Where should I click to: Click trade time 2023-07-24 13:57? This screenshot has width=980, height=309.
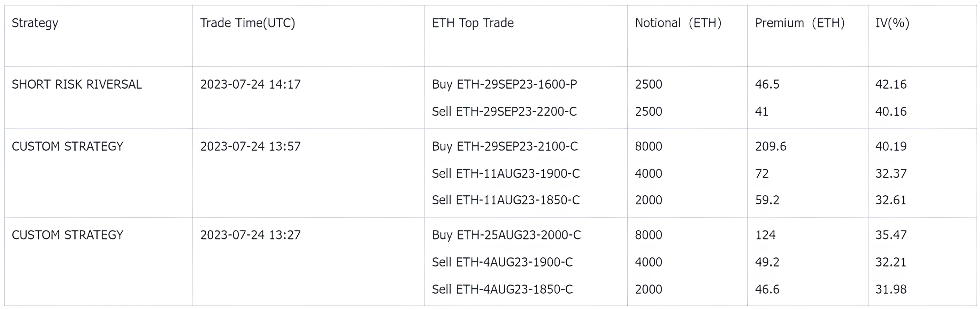point(250,146)
